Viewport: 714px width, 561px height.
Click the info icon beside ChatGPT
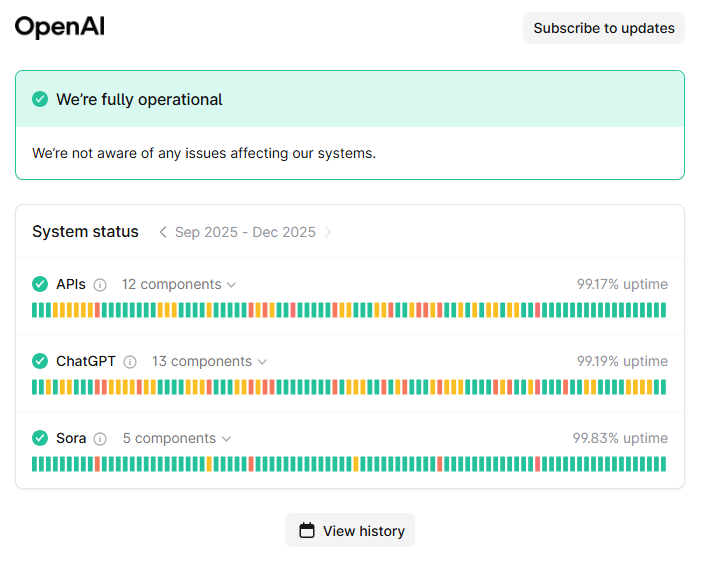130,362
